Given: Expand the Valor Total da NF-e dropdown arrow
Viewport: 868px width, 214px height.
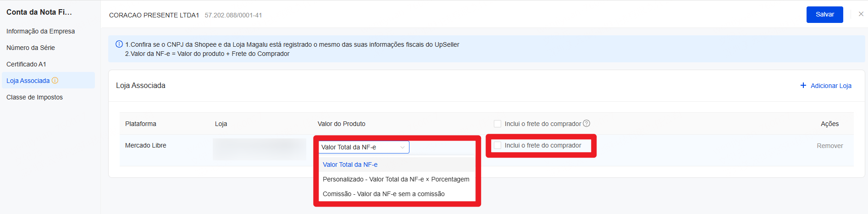Looking at the screenshot, I should coord(402,147).
